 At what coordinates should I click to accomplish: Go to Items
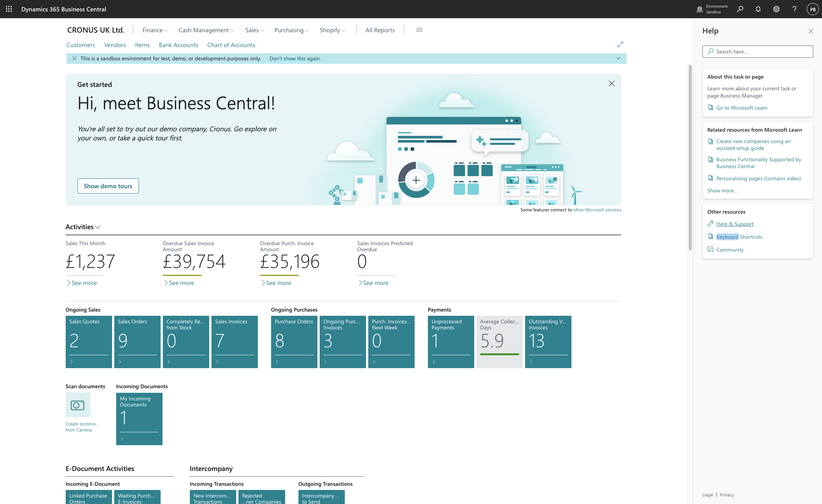point(142,45)
